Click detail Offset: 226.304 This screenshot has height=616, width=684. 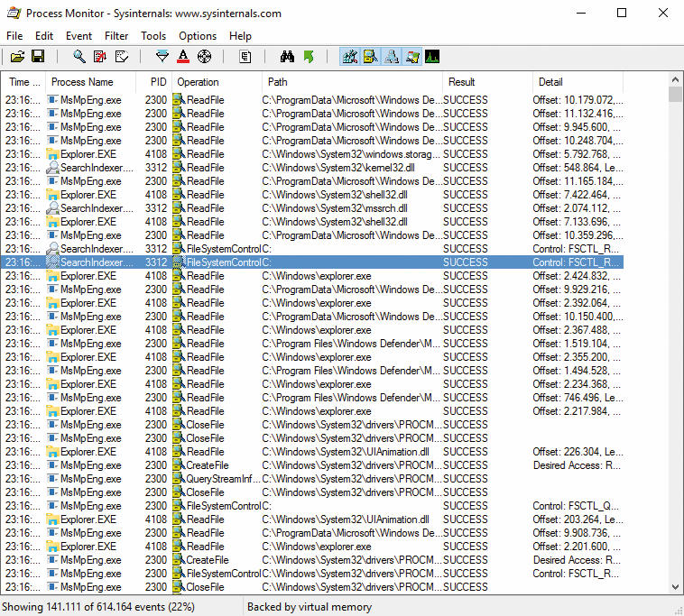click(x=578, y=452)
